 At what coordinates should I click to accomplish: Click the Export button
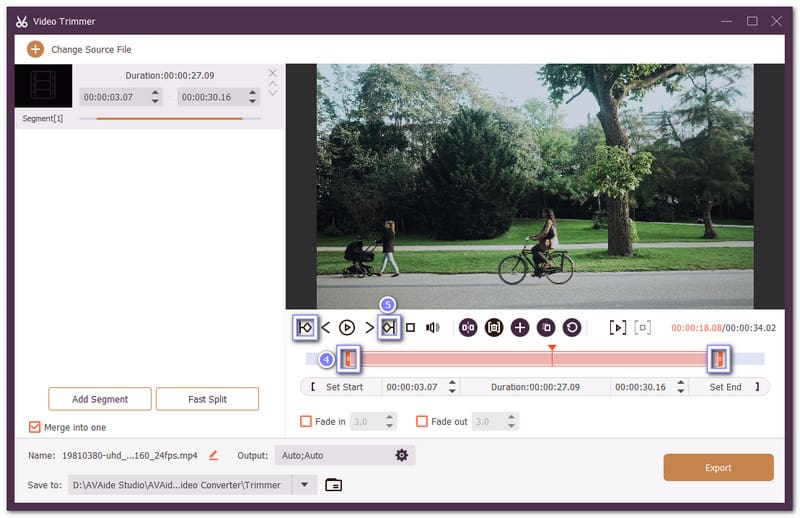click(718, 467)
